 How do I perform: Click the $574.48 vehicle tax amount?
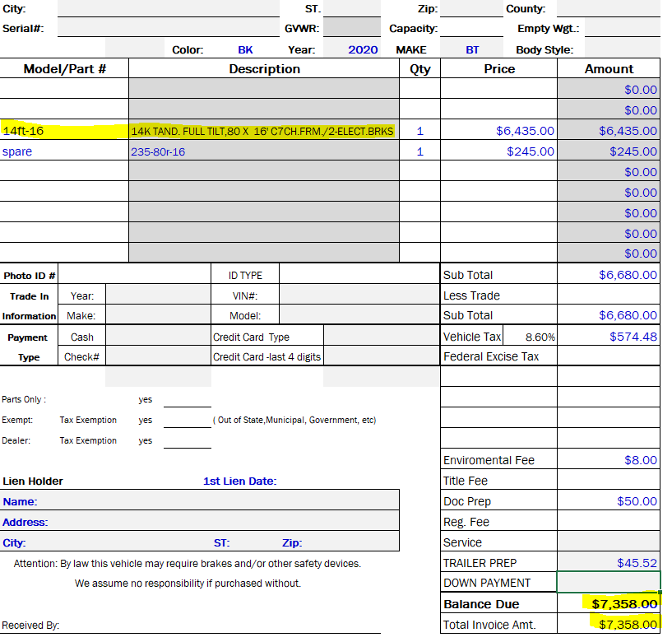pos(609,337)
